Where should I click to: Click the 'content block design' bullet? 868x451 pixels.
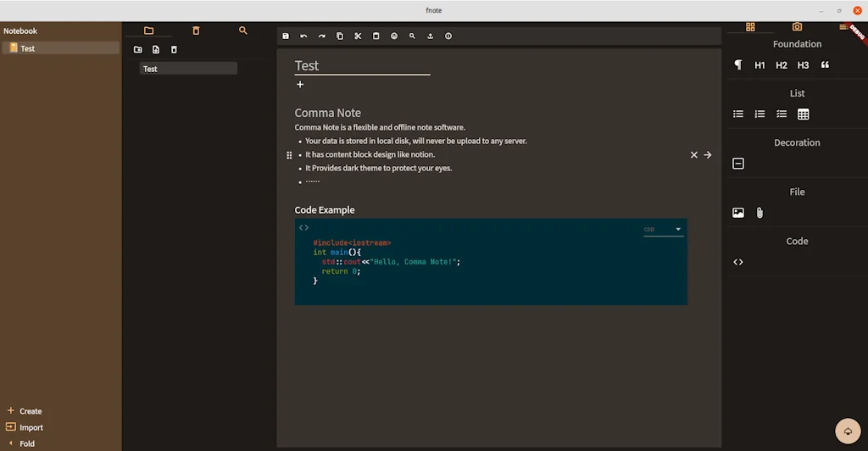(370, 155)
